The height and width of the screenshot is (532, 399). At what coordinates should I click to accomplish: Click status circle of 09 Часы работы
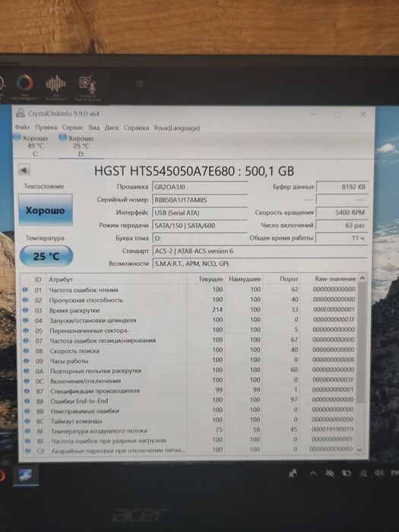pos(27,361)
